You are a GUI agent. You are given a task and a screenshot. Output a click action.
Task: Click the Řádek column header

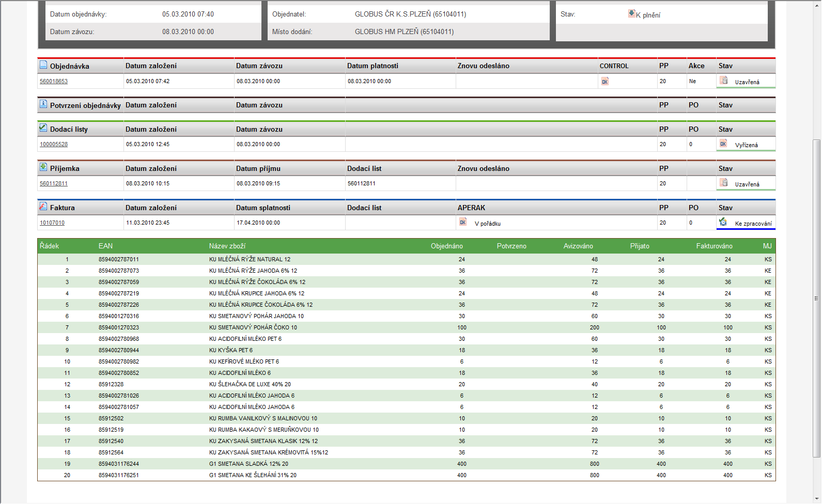pos(50,246)
